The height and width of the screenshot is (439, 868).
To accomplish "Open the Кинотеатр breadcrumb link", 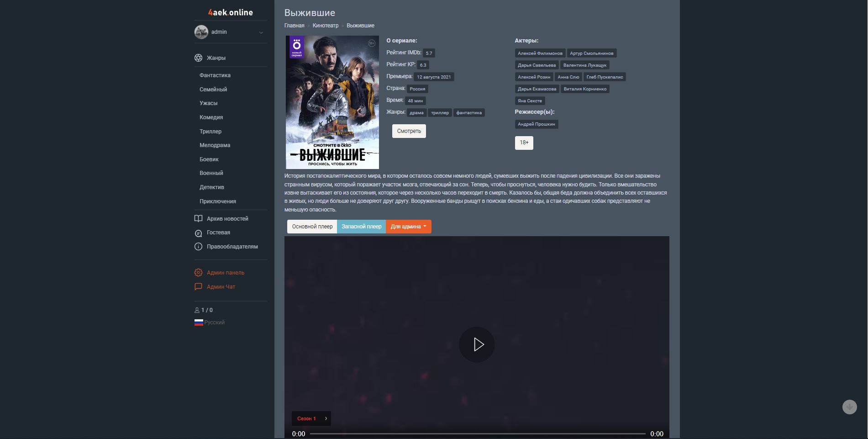I will pyautogui.click(x=325, y=26).
